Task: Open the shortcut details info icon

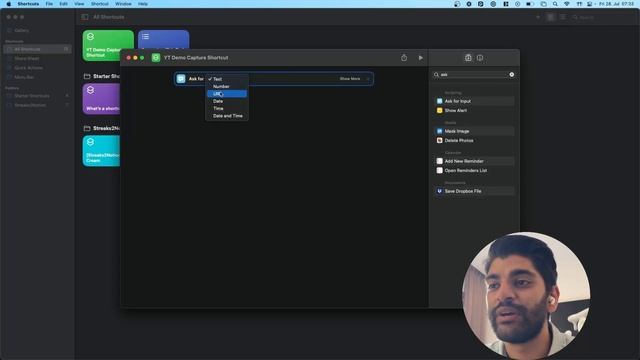Action: point(480,58)
